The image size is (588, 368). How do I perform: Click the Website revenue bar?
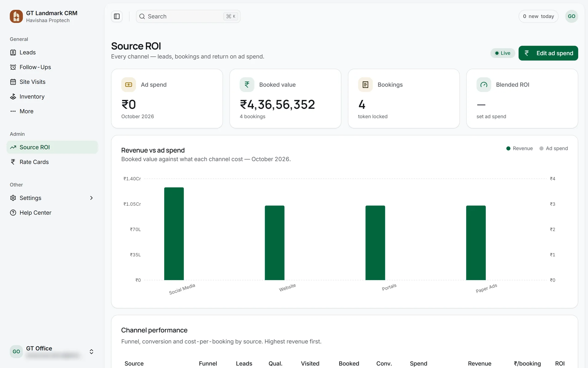(x=275, y=243)
